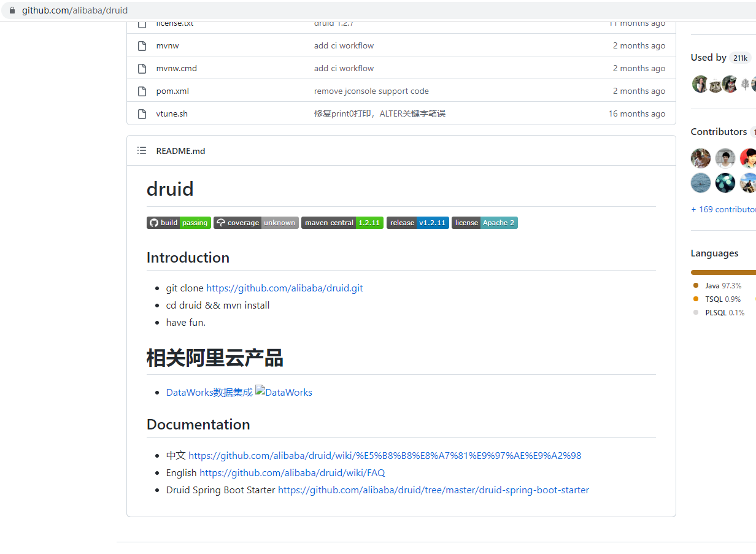Open the contributor avatar with gray wall background
Viewport: 756px width, 554px height.
tap(725, 158)
